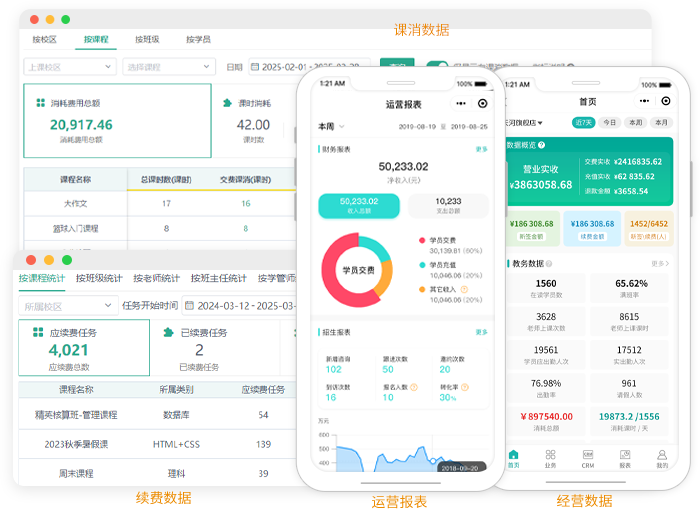The image size is (700, 509).
Task: Open 我的 in the bottom navigation bar
Action: point(662,459)
